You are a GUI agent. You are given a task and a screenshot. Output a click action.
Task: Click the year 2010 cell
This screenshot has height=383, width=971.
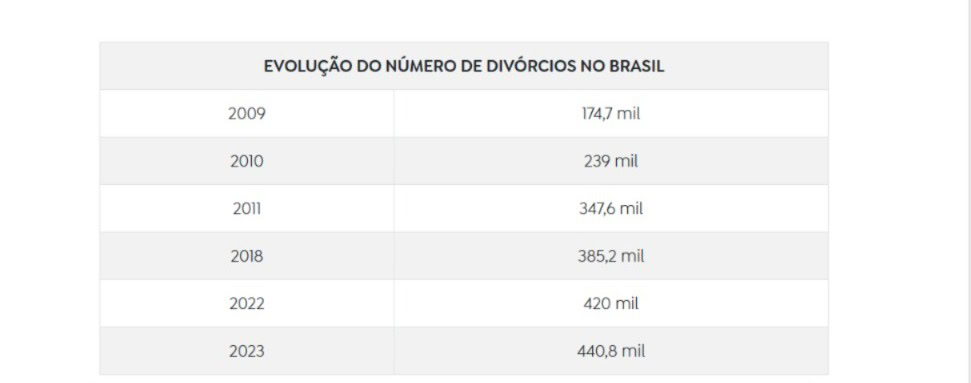coord(246,161)
